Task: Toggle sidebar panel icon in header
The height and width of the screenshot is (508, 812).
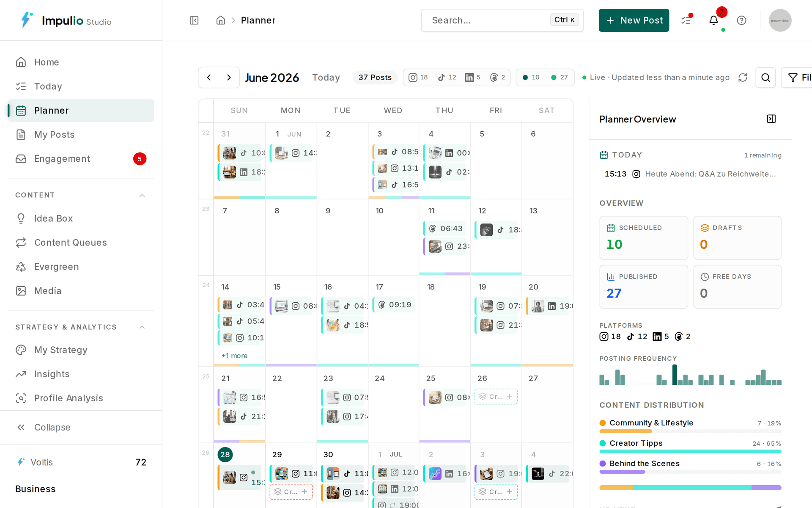Action: point(194,20)
